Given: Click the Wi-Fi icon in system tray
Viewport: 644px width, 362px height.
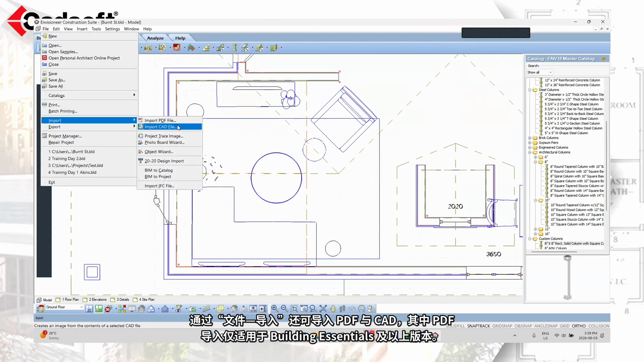Looking at the screenshot, I should (x=557, y=335).
